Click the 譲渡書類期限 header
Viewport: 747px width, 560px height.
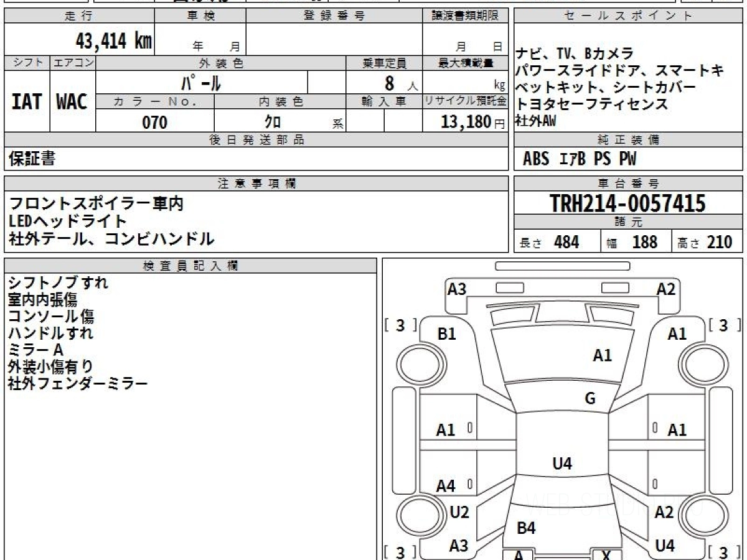[465, 16]
